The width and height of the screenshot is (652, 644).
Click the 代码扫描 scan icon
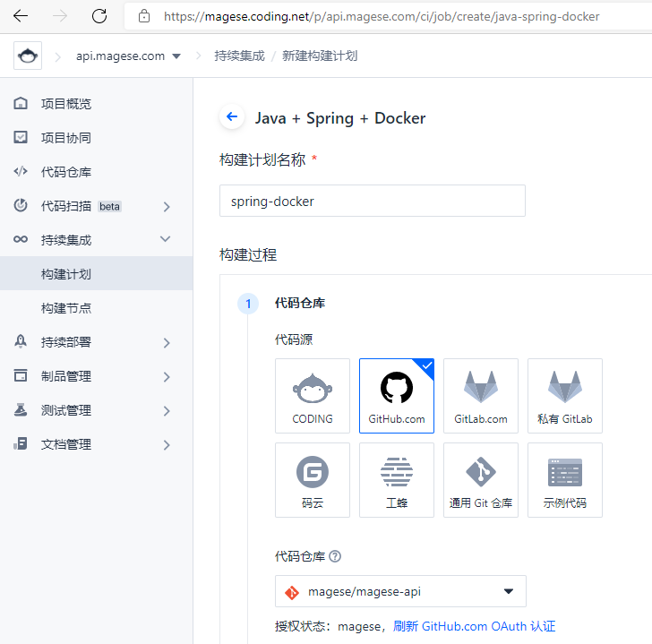click(21, 205)
